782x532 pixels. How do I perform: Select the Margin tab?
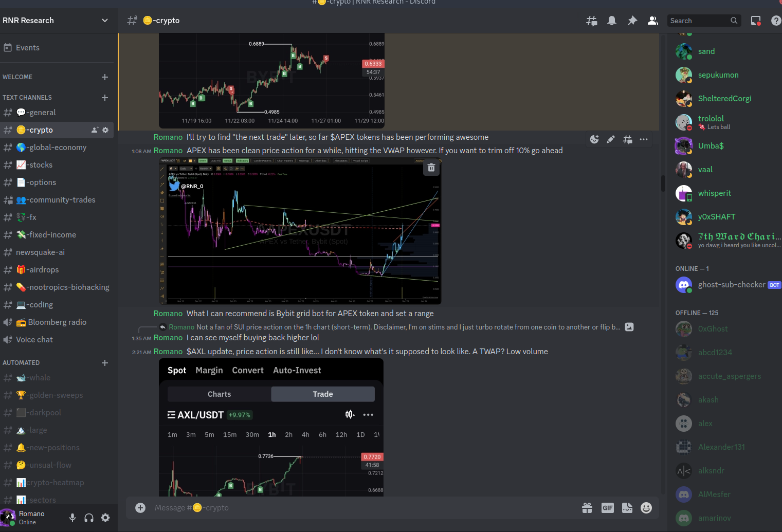(209, 371)
